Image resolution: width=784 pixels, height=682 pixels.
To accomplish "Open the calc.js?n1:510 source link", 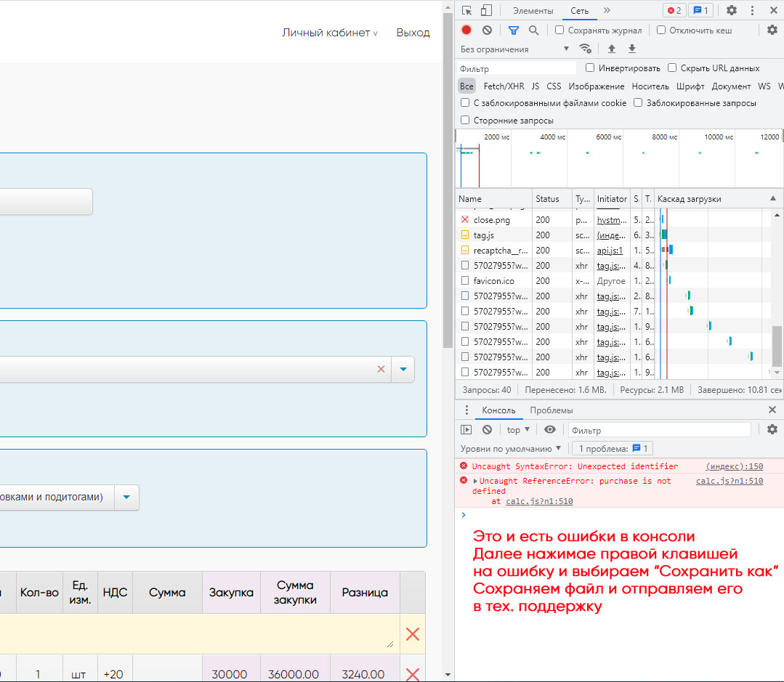I will point(730,481).
